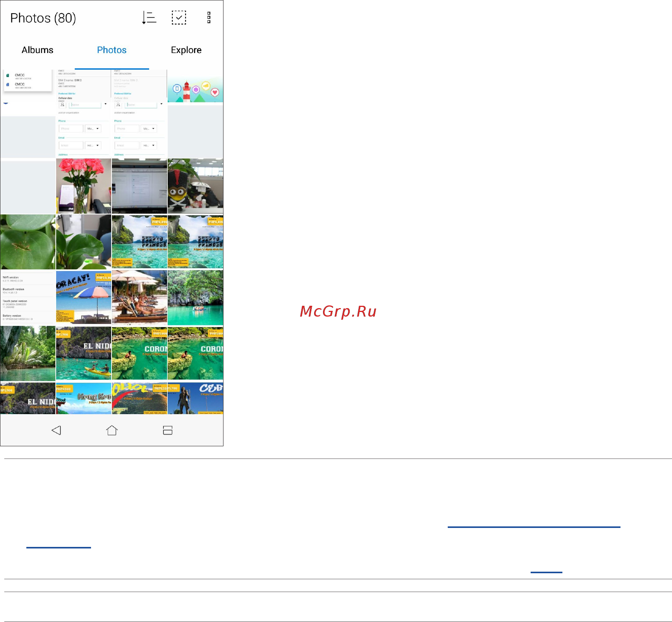Viewport: 672px width, 622px height.
Task: Open the Boracay beach umbrella poster thumbnail
Action: (84, 298)
